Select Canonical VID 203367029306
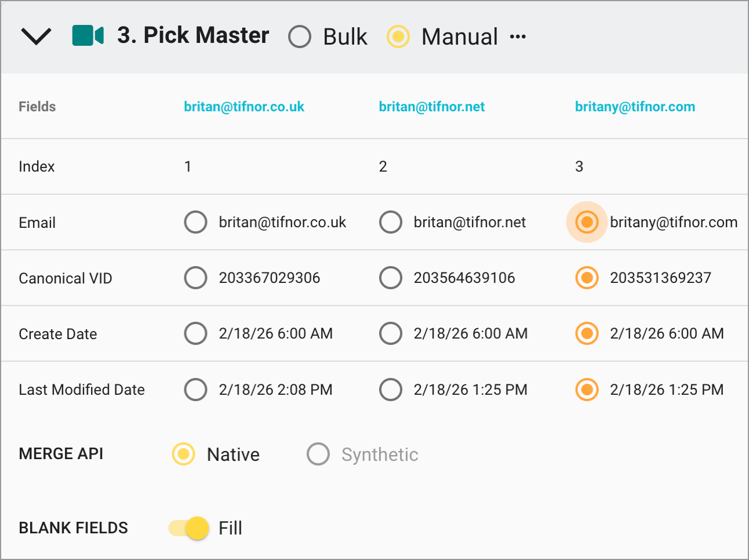Viewport: 749px width, 560px height. (195, 278)
